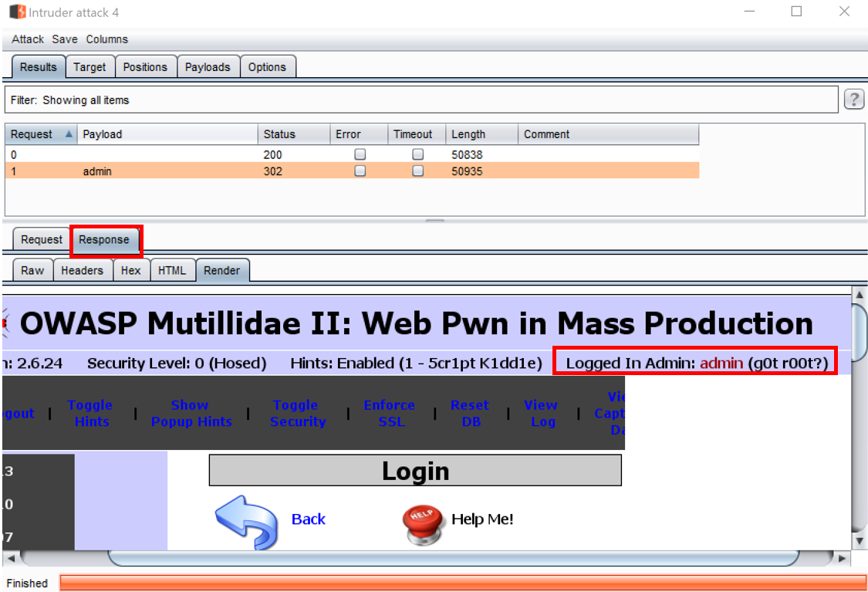The width and height of the screenshot is (868, 592).
Task: Click the Enforce SSL link
Action: click(390, 413)
